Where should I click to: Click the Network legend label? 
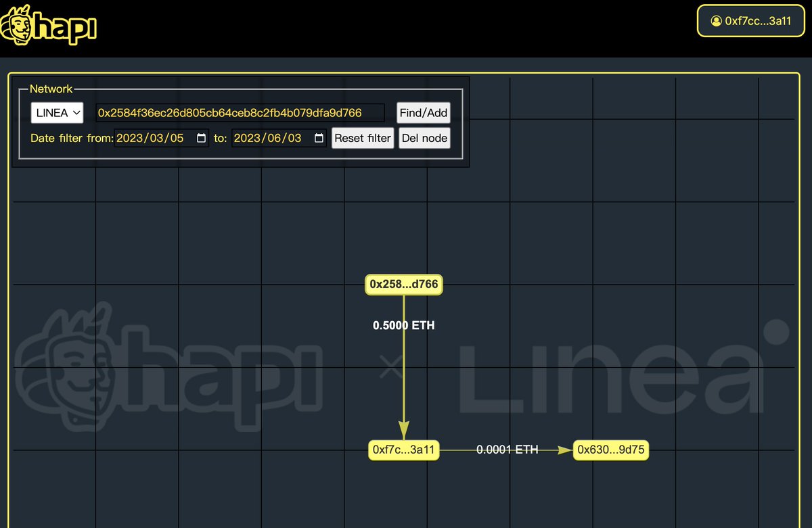point(51,89)
